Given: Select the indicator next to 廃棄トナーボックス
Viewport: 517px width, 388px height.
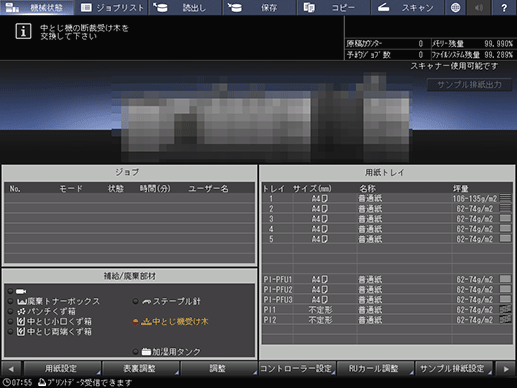Looking at the screenshot, I should point(10,301).
